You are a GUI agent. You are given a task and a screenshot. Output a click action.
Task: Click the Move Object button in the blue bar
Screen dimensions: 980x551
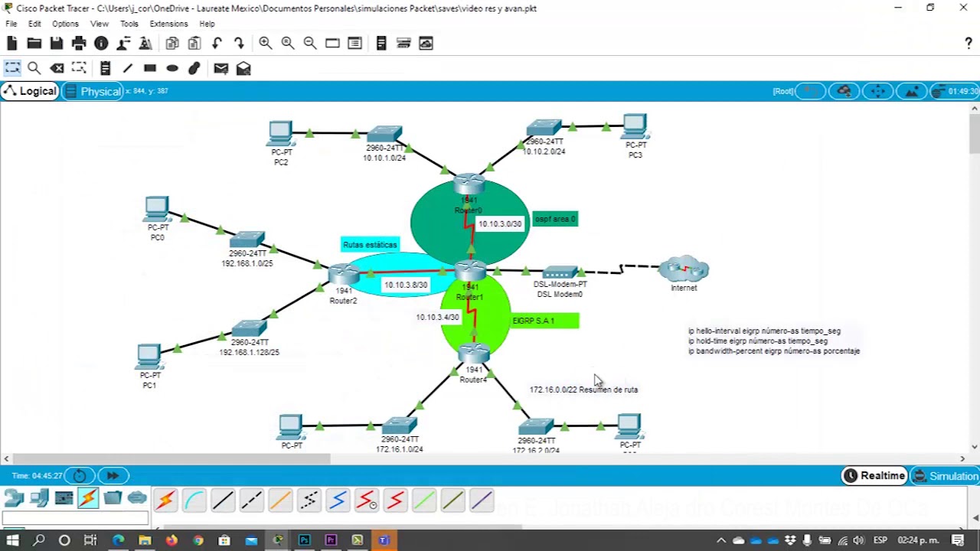click(878, 92)
